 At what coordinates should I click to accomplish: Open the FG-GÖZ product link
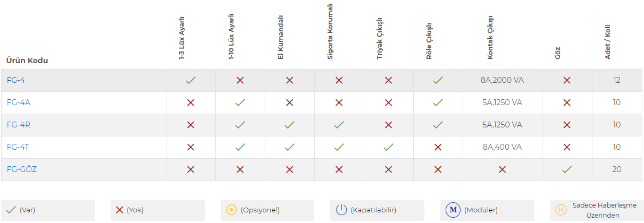point(21,169)
